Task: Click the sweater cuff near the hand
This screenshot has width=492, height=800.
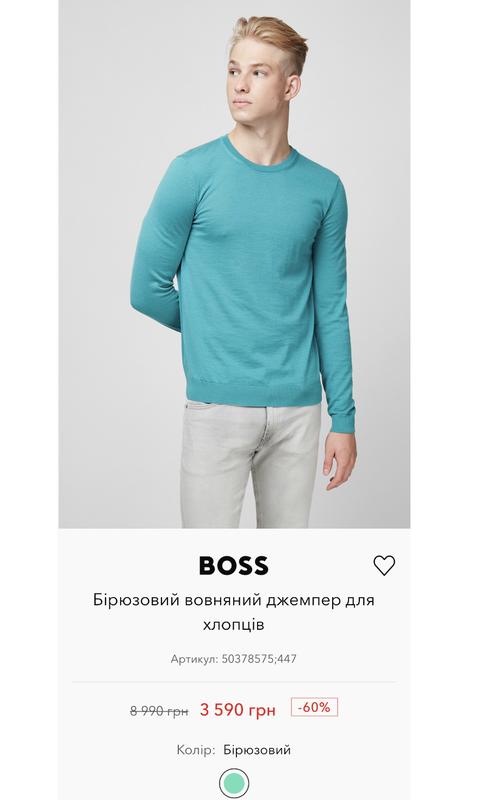Action: point(341,422)
